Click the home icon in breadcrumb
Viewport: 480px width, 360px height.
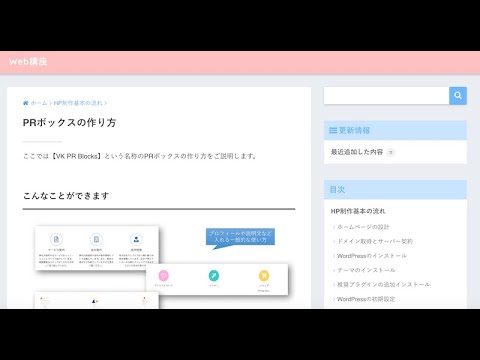coord(25,103)
